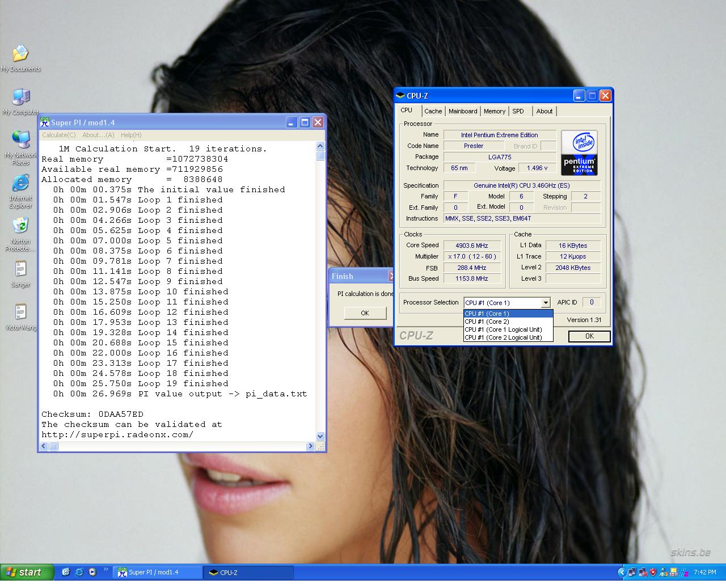Click the Checksum: 0DAA57ED line
This screenshot has width=726, height=588.
pos(92,414)
